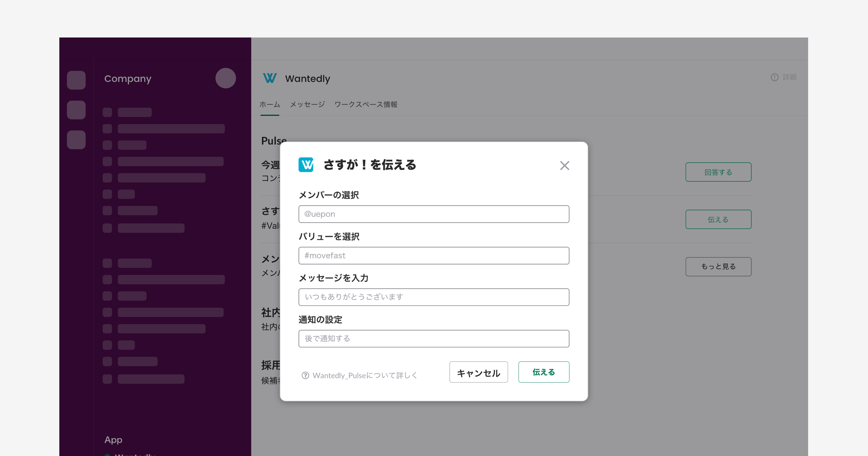Click the Wantedly logo in dialog header
The image size is (868, 456).
(306, 165)
